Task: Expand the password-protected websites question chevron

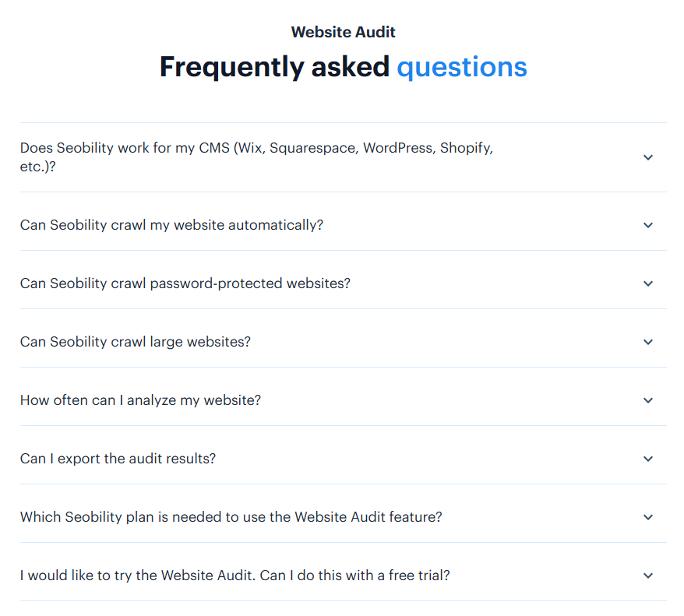Action: 648,283
